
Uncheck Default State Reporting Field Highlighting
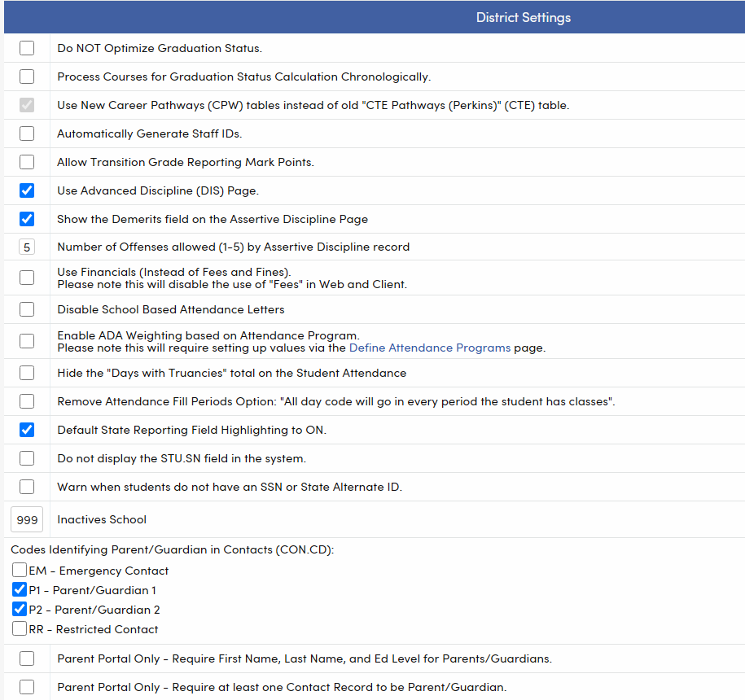pyautogui.click(x=27, y=430)
